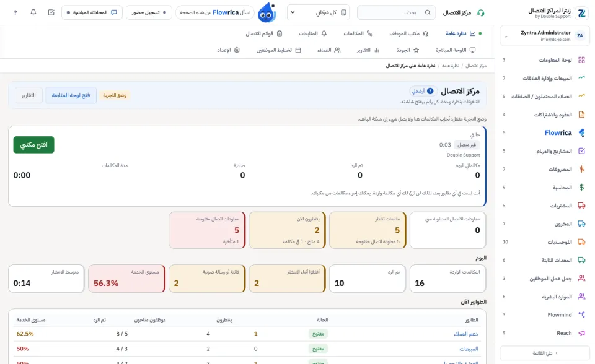Switch to المكالمات tab
The width and height of the screenshot is (595, 364).
tap(358, 33)
